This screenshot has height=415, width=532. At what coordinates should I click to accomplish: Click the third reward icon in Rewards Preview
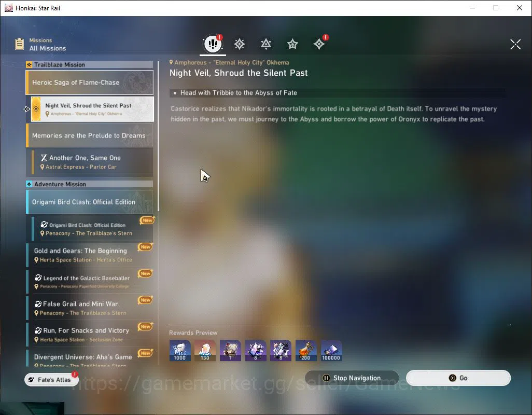pos(230,351)
